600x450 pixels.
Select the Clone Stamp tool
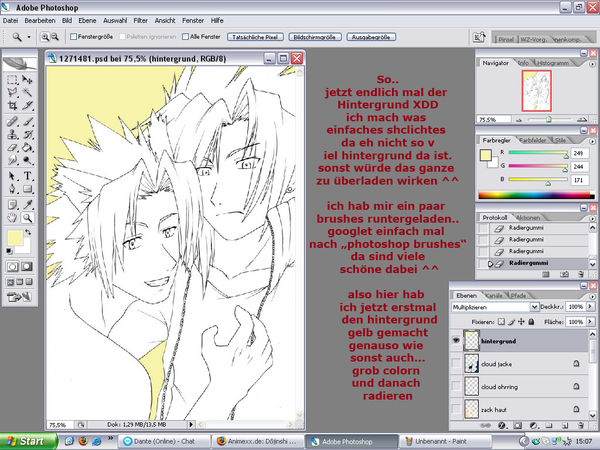pyautogui.click(x=12, y=134)
